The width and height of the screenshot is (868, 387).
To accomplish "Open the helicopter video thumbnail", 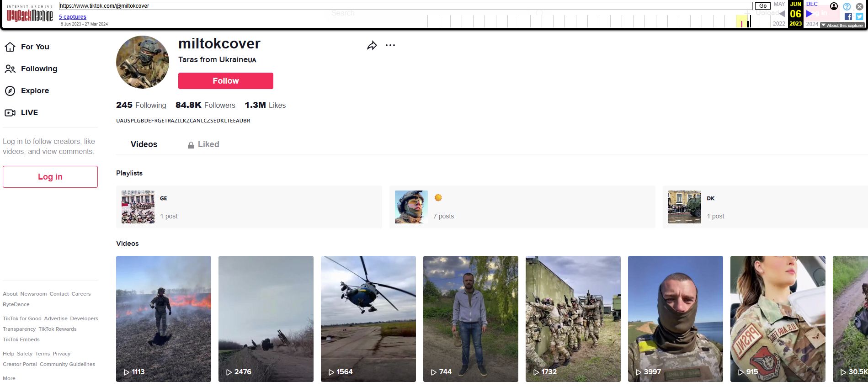I will click(x=368, y=318).
